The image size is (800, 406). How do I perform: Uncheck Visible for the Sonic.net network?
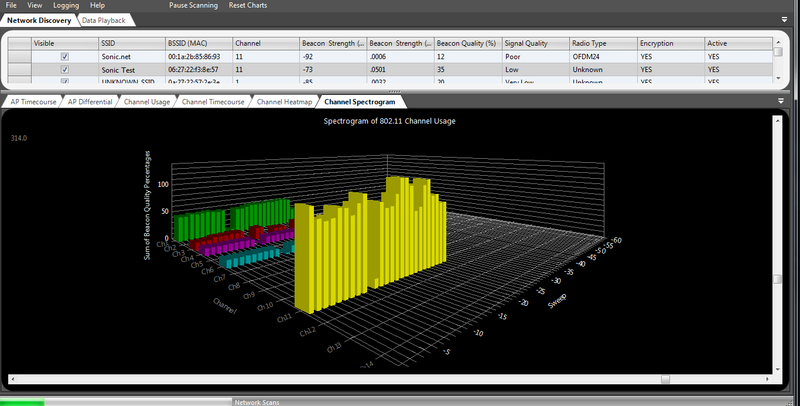point(65,57)
